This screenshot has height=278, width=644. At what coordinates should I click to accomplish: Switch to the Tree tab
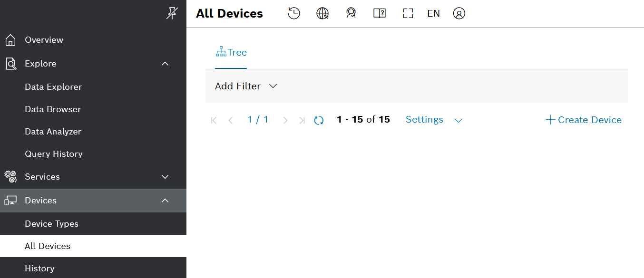tap(231, 52)
